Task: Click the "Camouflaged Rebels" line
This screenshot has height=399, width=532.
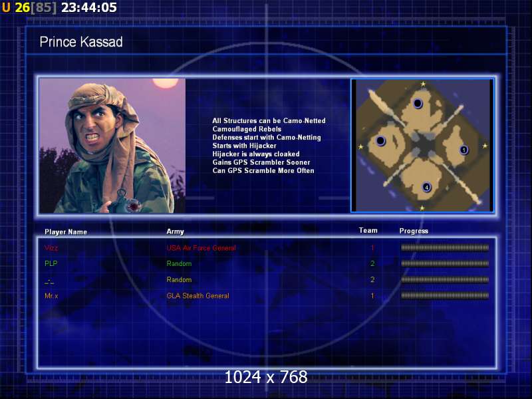Action: (247, 129)
